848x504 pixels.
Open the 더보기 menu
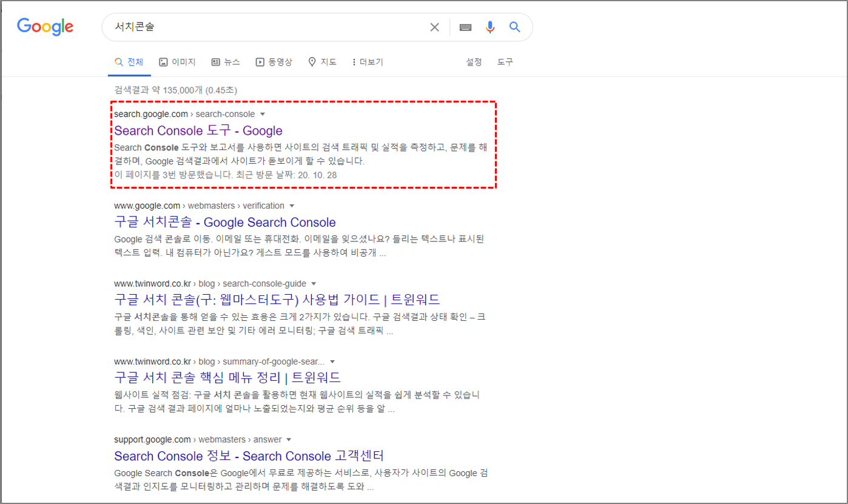point(367,62)
